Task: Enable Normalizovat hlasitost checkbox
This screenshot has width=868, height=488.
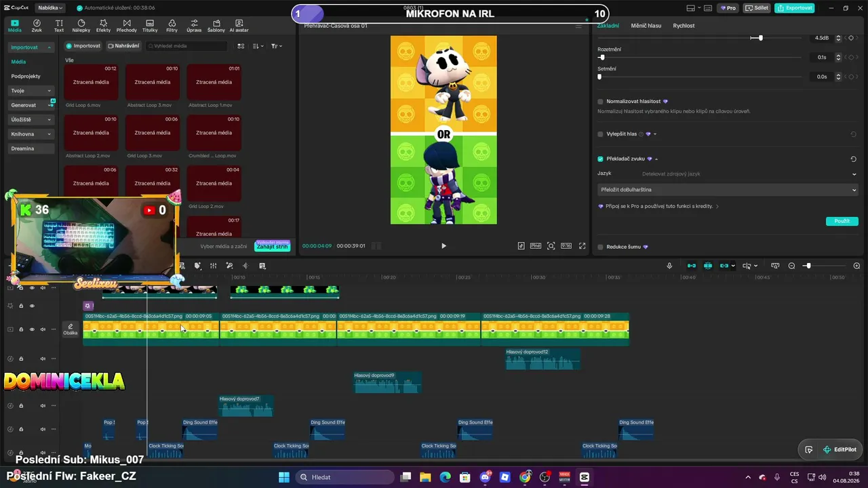Action: (600, 102)
